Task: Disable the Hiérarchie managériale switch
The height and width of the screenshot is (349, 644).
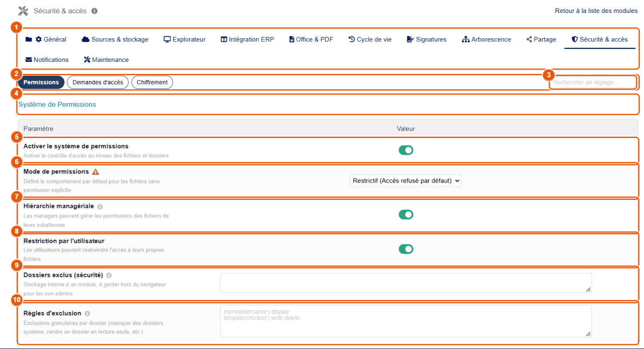Action: pyautogui.click(x=406, y=214)
